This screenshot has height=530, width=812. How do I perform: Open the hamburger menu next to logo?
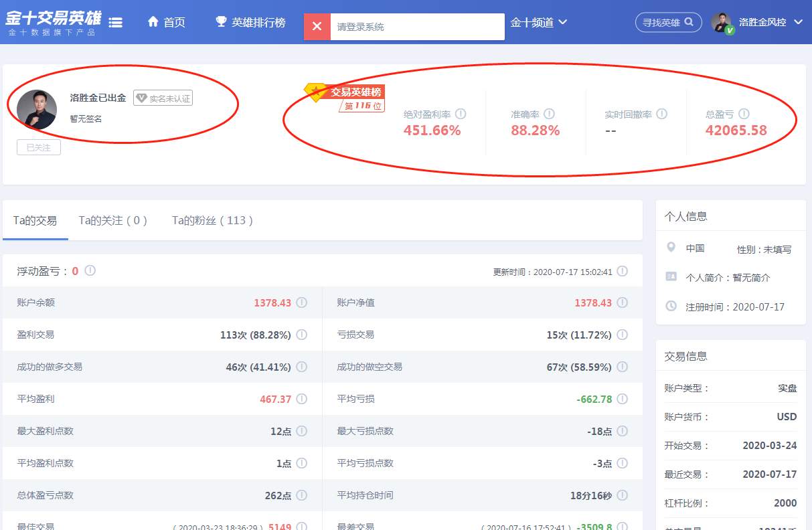(x=115, y=22)
